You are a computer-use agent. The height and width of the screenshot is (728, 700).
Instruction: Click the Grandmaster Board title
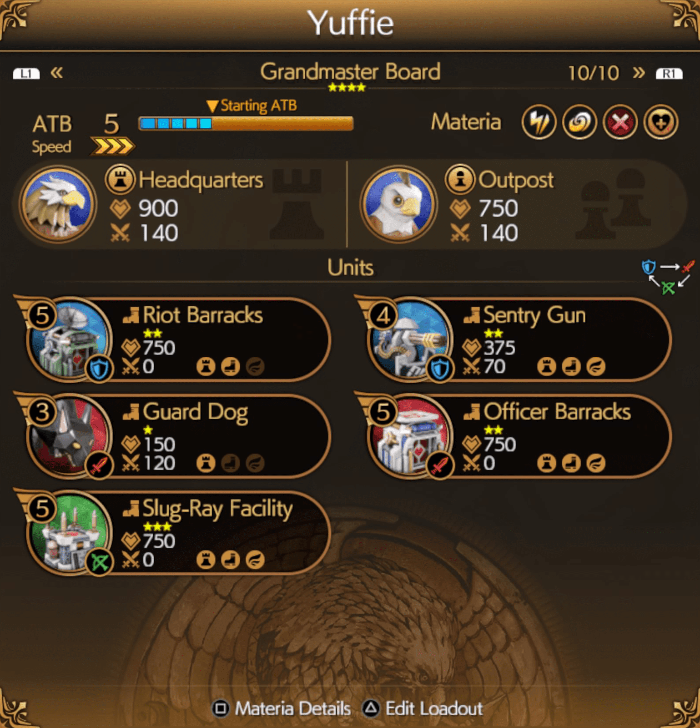(x=350, y=71)
